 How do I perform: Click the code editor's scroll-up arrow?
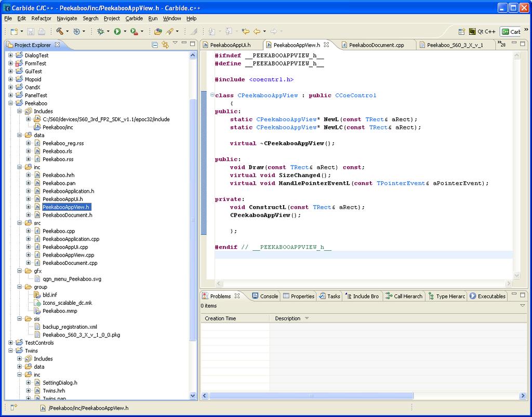(x=516, y=56)
